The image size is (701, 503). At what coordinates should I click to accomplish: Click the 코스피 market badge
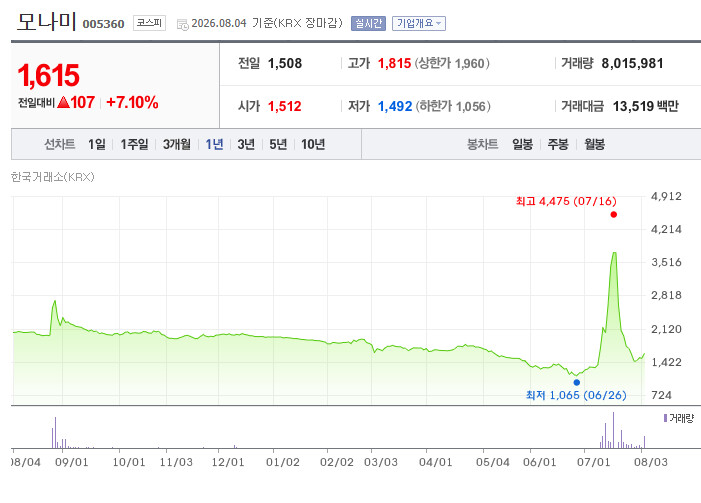(x=149, y=23)
